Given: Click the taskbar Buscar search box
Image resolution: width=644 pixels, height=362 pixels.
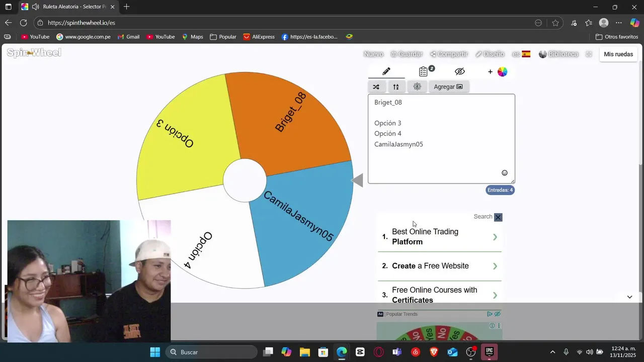Looking at the screenshot, I should (211, 352).
